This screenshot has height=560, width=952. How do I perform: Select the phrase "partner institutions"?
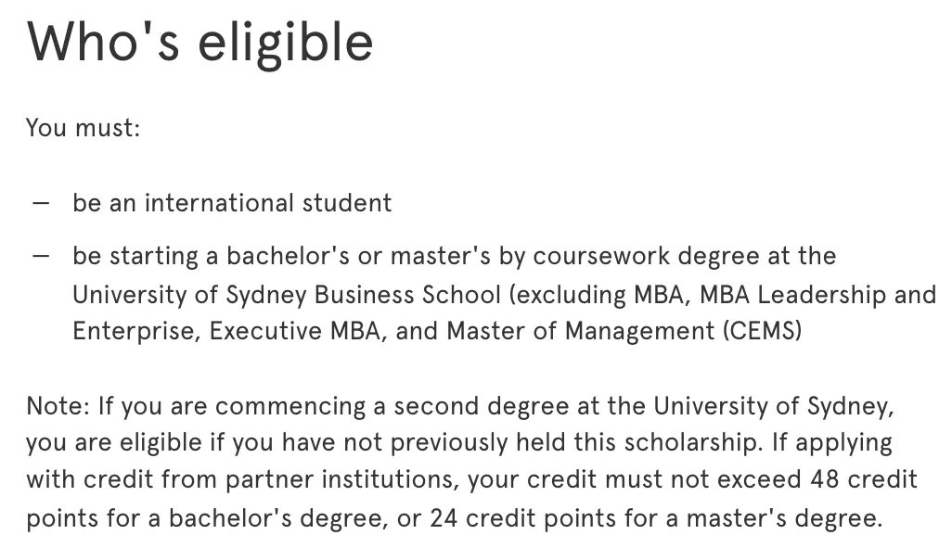point(341,480)
